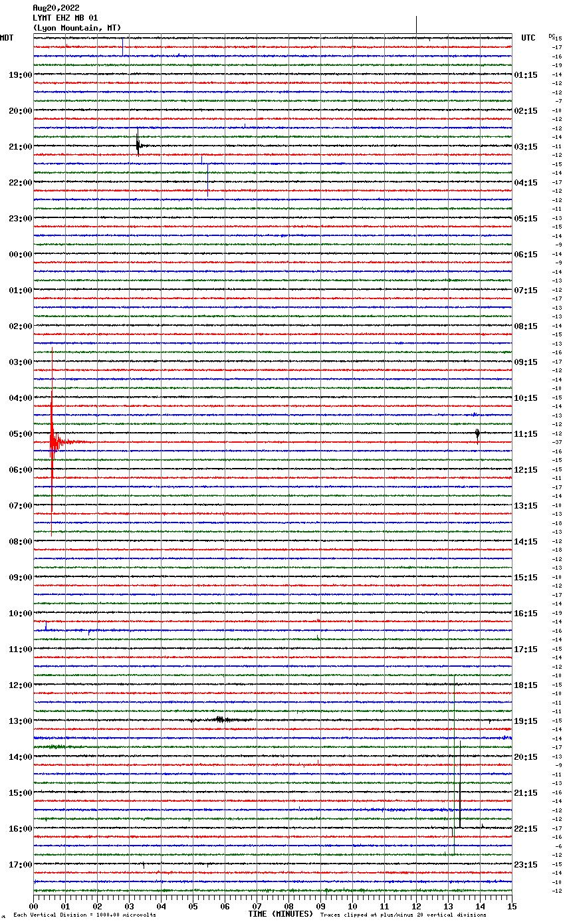The height and width of the screenshot is (924, 565).
Task: Click the Aug20,2022 date header
Action: (x=56, y=8)
